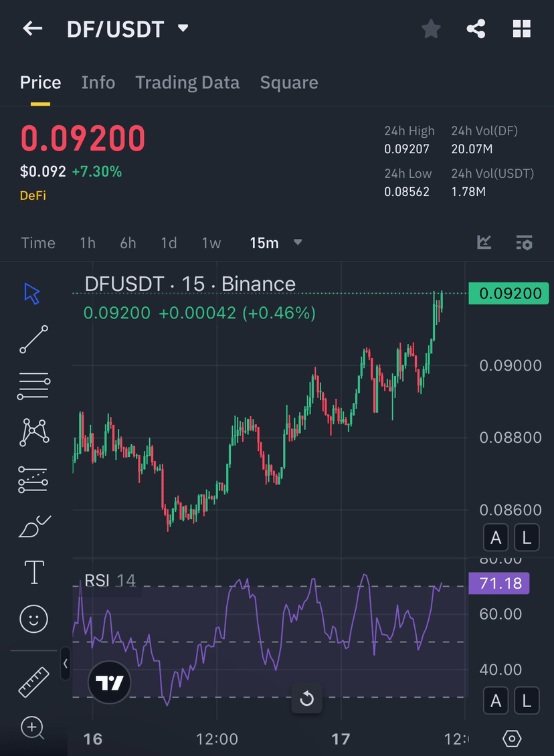The height and width of the screenshot is (756, 554).
Task: Toggle auto scale on RSI pane
Action: 496,700
